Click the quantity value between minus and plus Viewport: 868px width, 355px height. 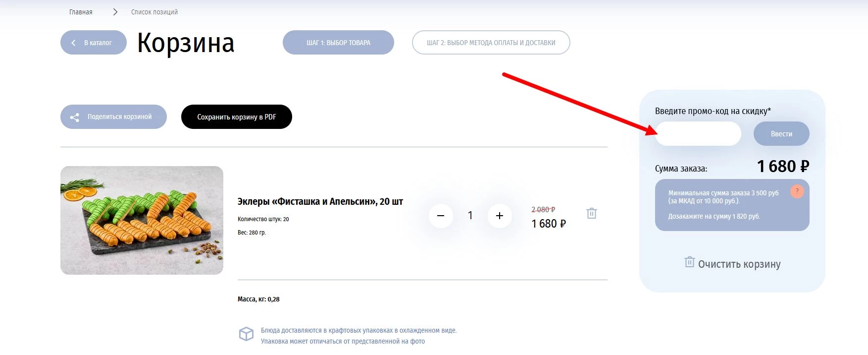tap(470, 216)
